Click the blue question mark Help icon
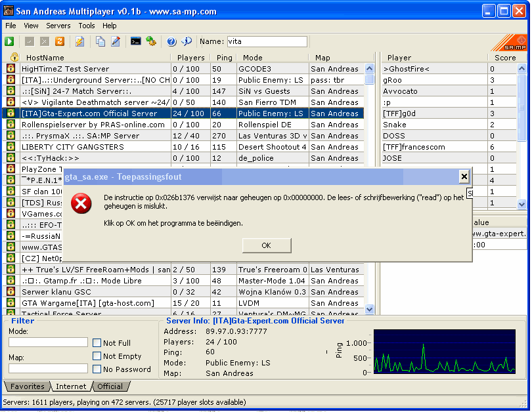 click(x=171, y=41)
